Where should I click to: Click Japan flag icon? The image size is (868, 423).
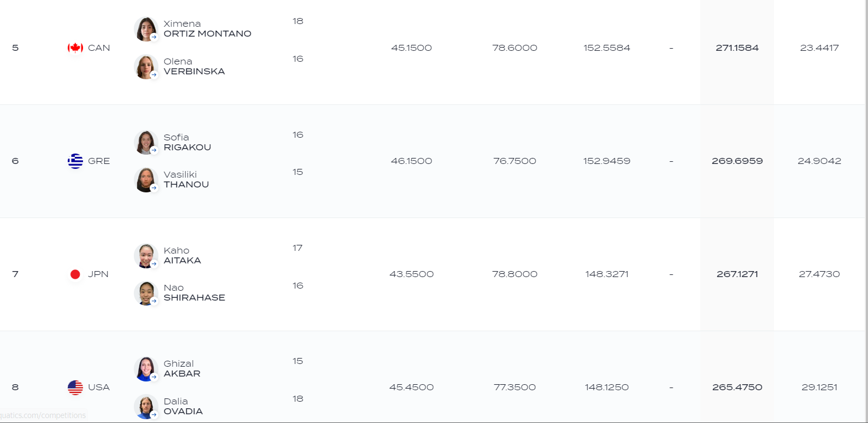(75, 274)
